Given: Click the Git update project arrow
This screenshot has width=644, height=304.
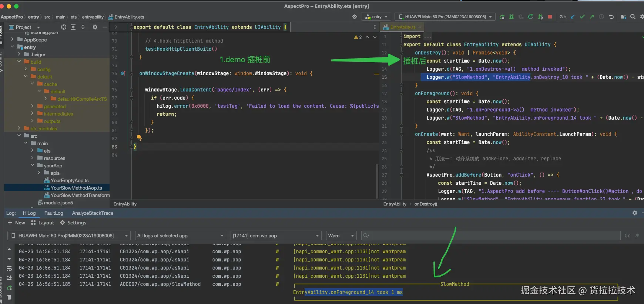Looking at the screenshot, I should pos(573,17).
